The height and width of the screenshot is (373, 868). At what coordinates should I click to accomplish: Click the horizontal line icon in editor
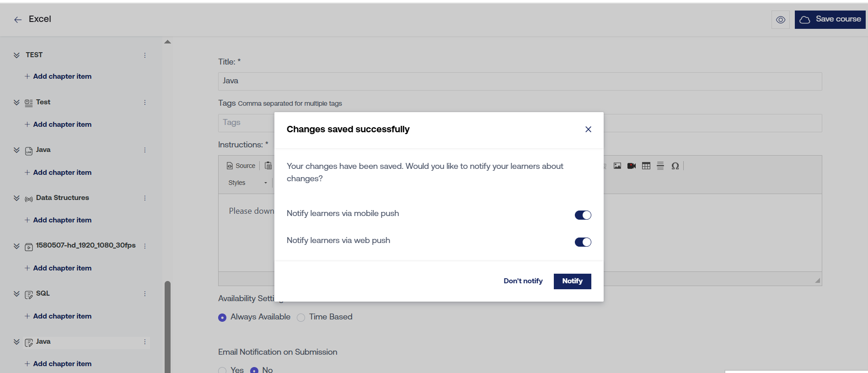point(660,166)
